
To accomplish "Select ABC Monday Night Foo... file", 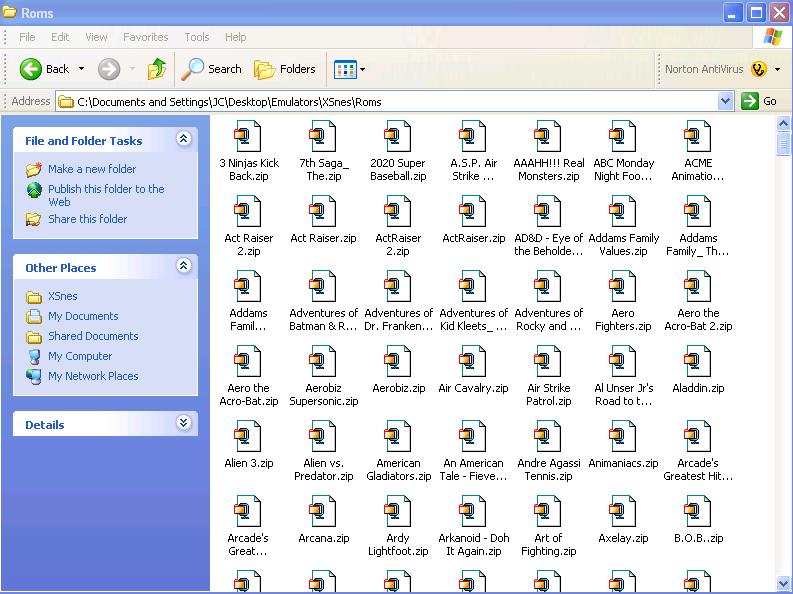I will (623, 152).
